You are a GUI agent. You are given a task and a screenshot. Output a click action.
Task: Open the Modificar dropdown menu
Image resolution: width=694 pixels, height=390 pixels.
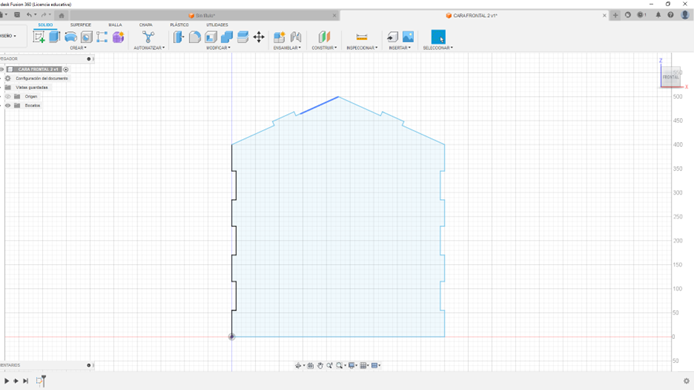[218, 48]
